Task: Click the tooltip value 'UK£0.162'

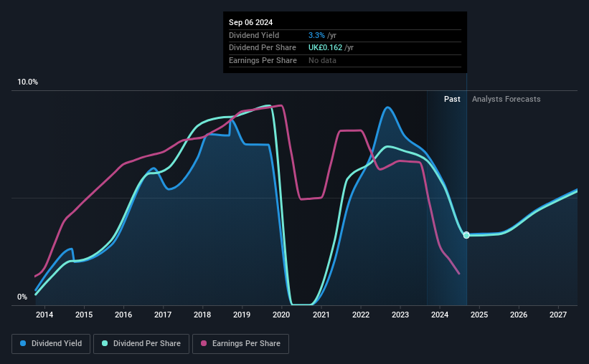Action: (325, 48)
